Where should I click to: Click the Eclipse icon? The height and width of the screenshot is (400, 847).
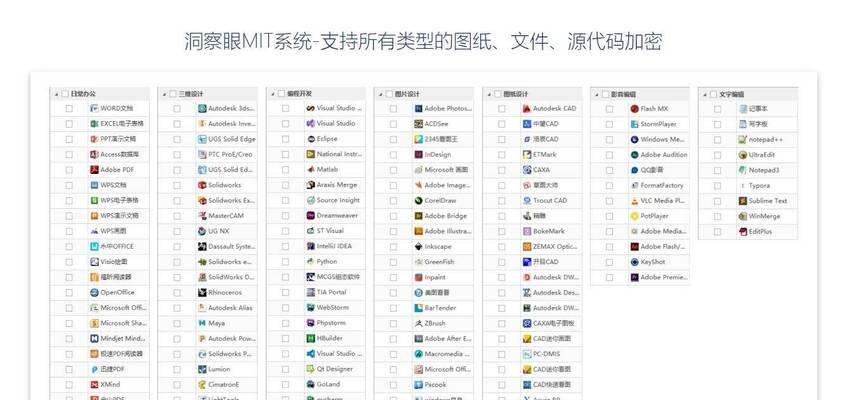[x=311, y=139]
